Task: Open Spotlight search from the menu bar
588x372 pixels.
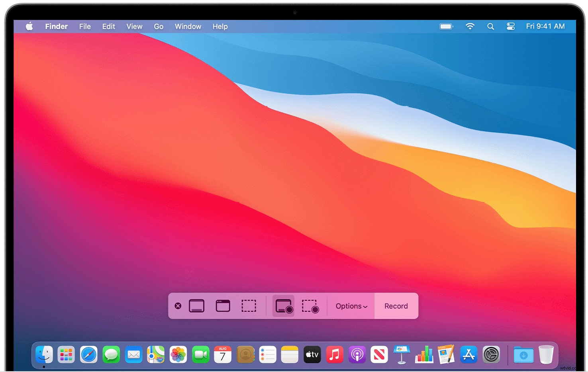Action: click(x=490, y=26)
